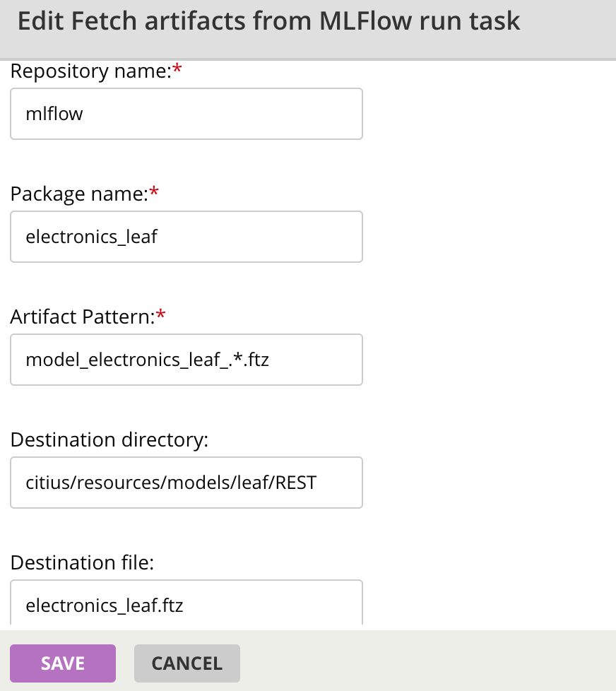Click the required asterisk next to Package name

(x=155, y=193)
